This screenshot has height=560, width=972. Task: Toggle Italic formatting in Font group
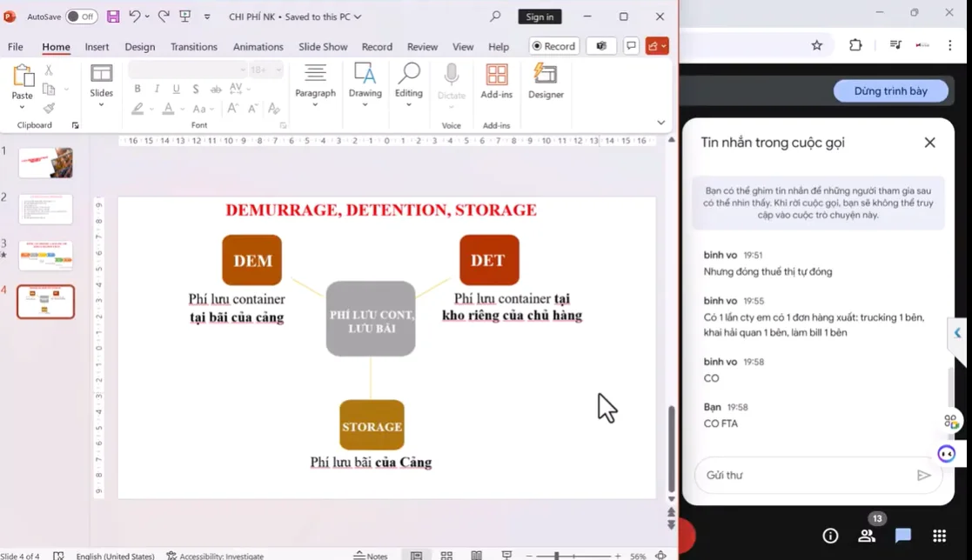(157, 89)
